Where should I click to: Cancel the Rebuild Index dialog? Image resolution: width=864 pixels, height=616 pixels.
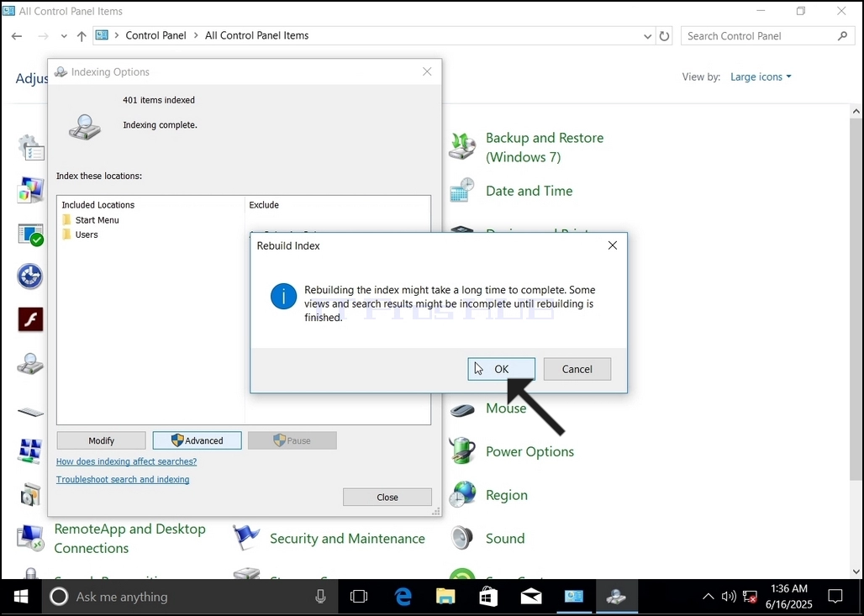[577, 369]
